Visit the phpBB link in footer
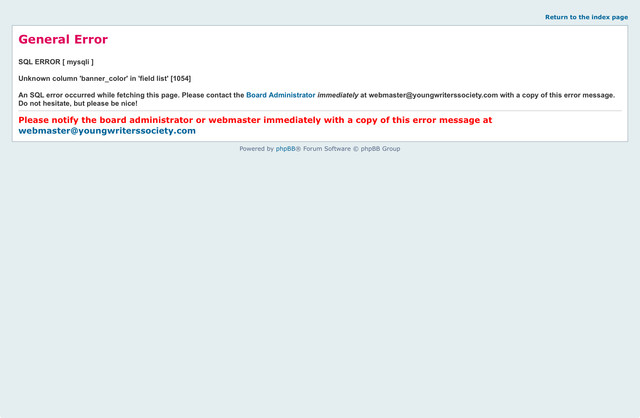Image resolution: width=640 pixels, height=418 pixels. coord(285,149)
